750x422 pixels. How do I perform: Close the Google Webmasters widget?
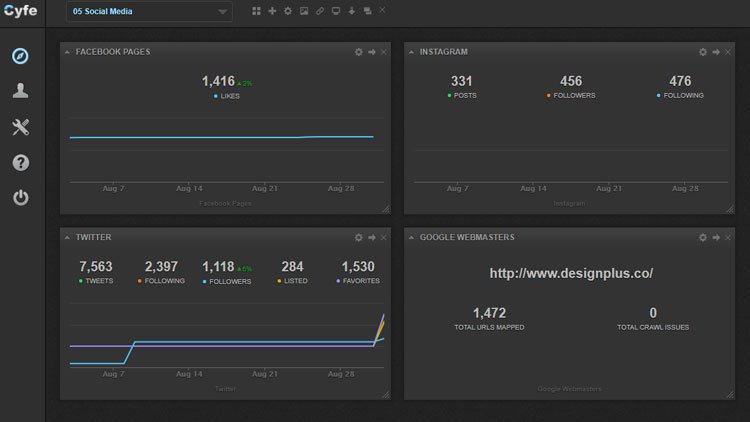[728, 237]
